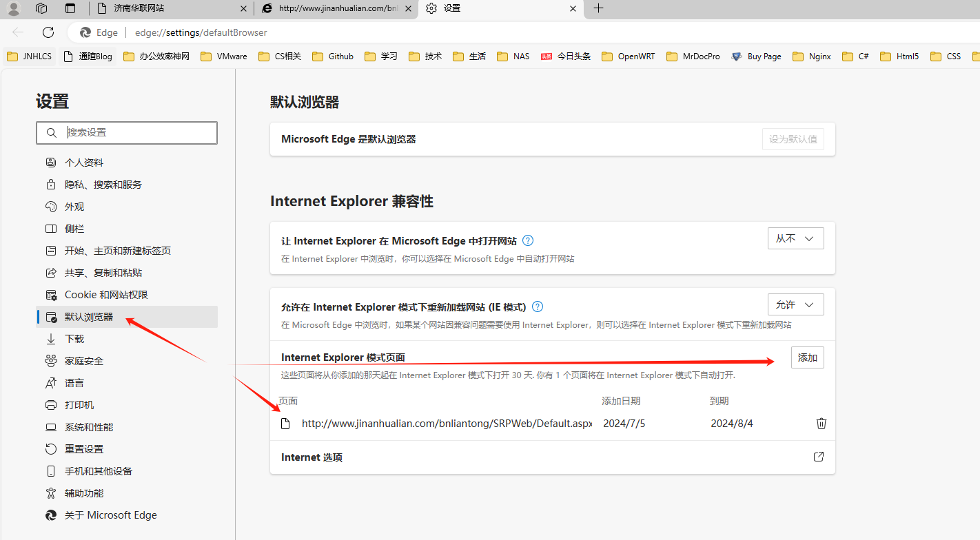Toggle the vertical tabs icon
Viewport: 980px width, 540px height.
tap(70, 8)
